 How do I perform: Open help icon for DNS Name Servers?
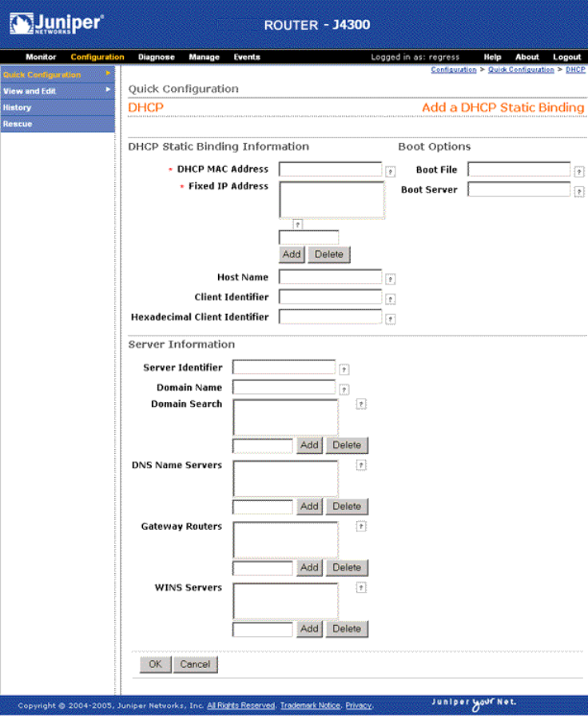tap(361, 465)
